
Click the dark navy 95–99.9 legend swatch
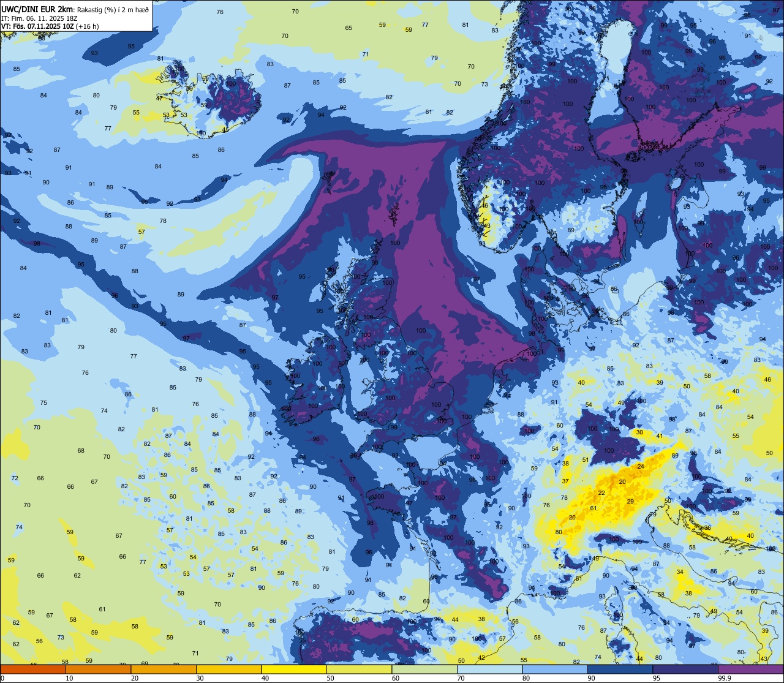point(685,670)
